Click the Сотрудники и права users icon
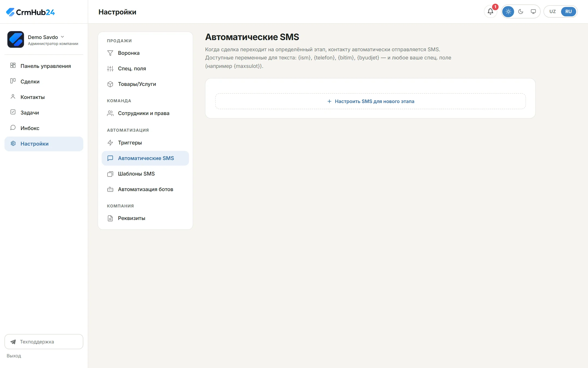588x368 pixels. point(110,113)
